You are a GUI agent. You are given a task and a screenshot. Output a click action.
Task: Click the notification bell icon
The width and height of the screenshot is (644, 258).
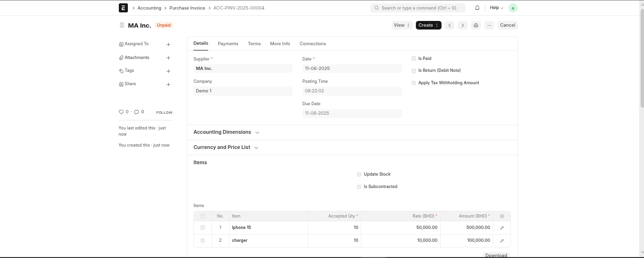477,8
